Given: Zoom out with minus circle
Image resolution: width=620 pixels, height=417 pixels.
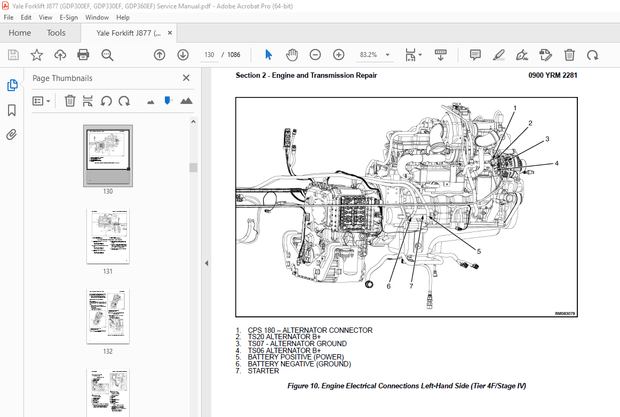Looking at the screenshot, I should click(x=315, y=55).
